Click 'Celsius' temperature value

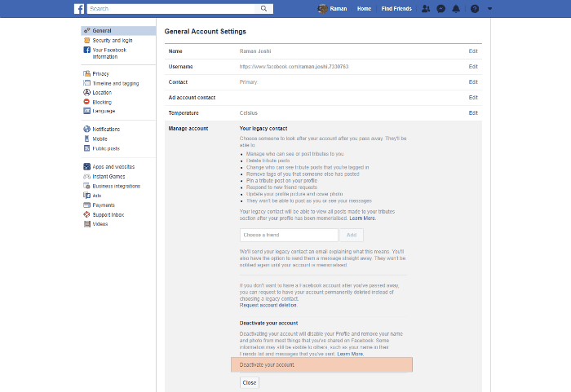(x=248, y=113)
